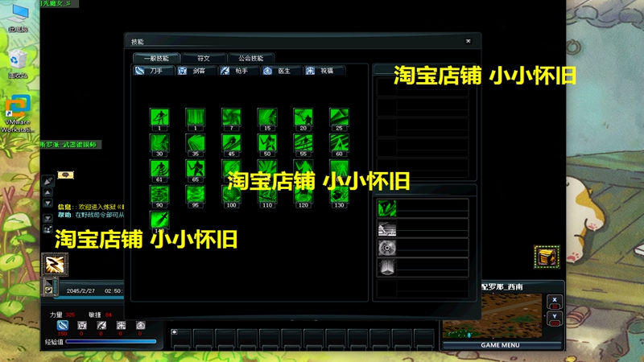
Task: Click the pen icon beside the chat
Action: [x=47, y=180]
